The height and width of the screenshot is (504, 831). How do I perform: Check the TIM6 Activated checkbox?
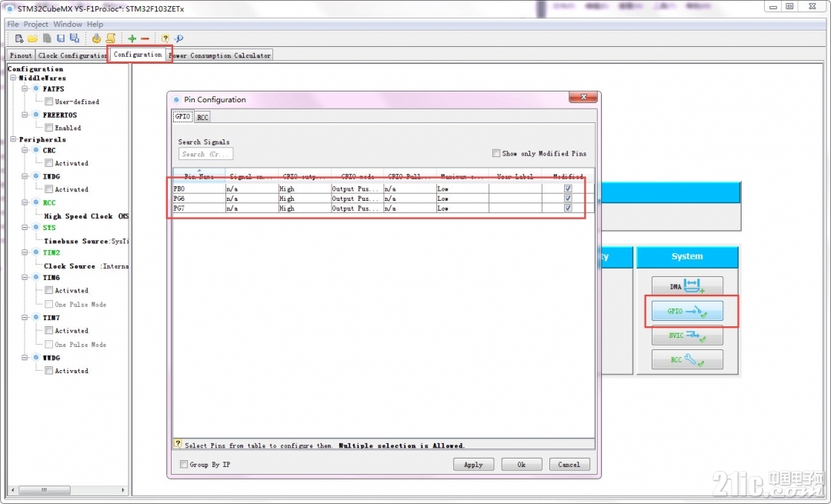tap(48, 290)
